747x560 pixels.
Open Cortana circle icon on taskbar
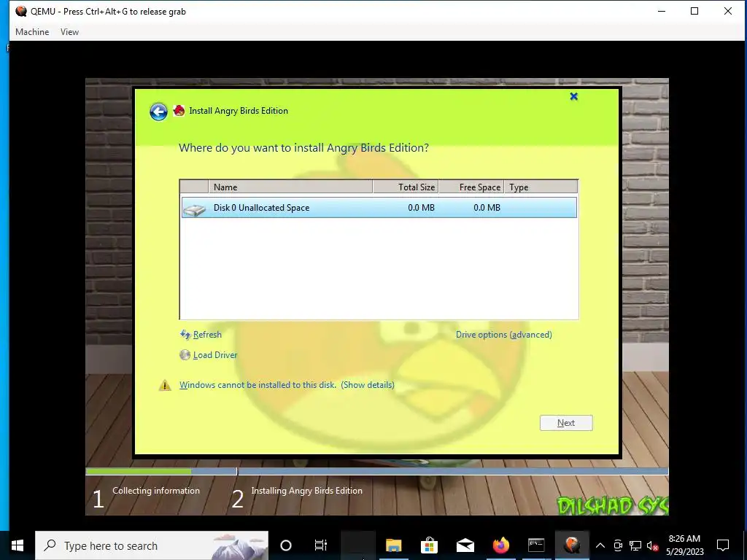(286, 545)
